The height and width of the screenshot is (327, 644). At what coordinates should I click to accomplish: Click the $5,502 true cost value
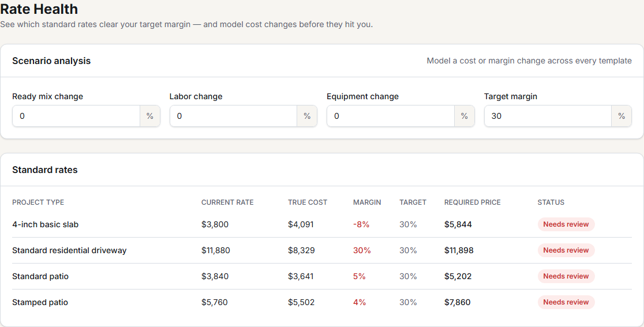pos(301,302)
